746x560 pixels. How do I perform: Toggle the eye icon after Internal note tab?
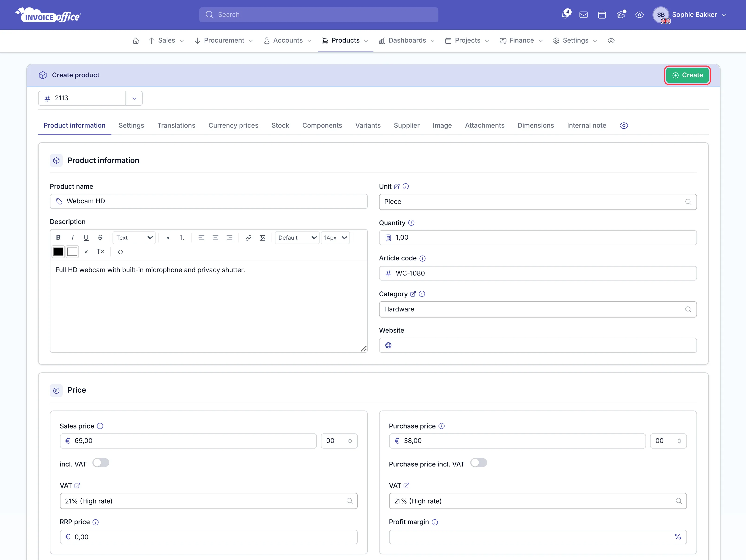[x=624, y=125]
